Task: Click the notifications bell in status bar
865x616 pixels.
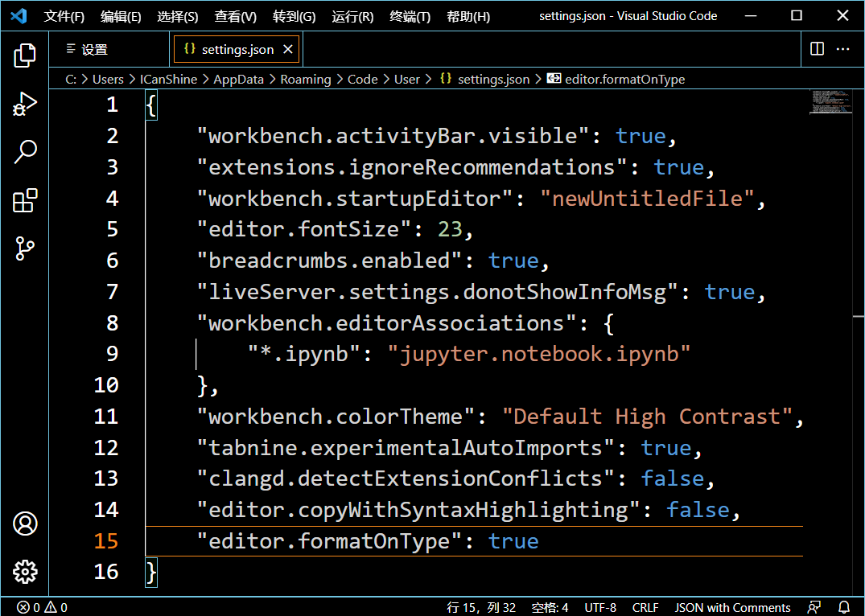Action: (x=844, y=607)
